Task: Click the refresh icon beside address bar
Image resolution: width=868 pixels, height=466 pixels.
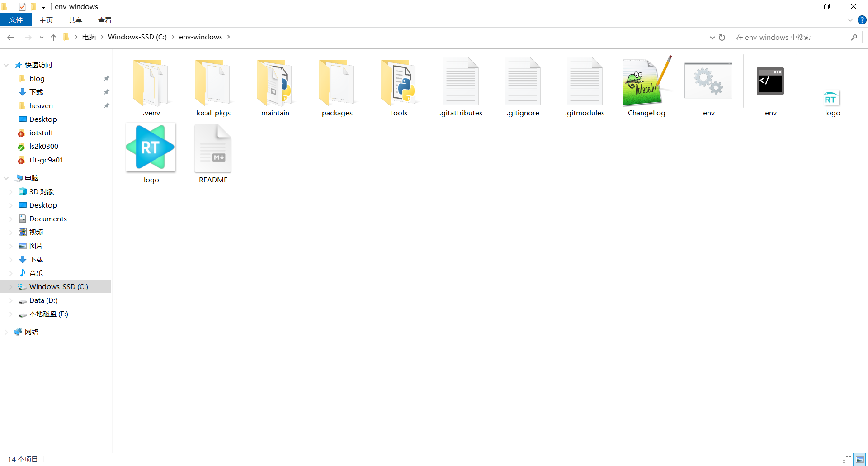Action: click(722, 37)
